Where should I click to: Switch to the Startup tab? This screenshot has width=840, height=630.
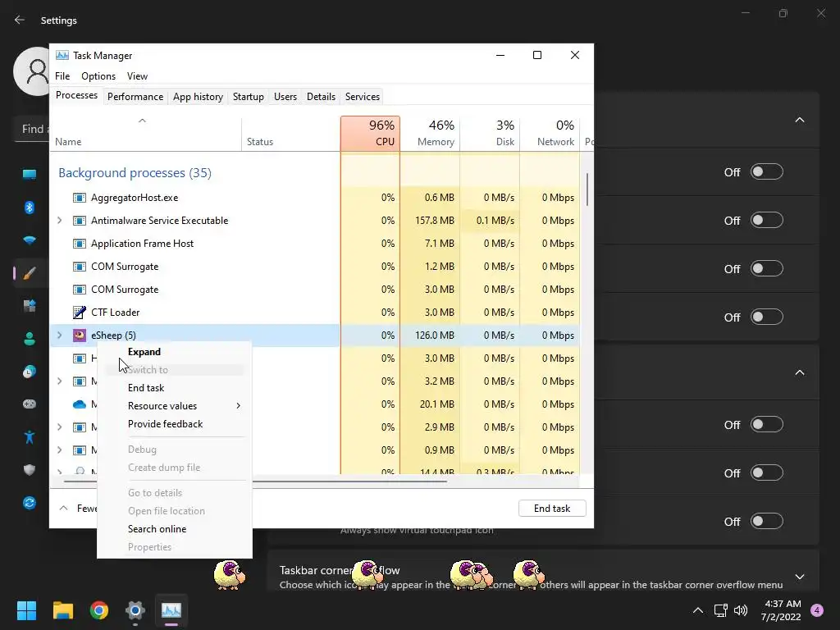[x=248, y=97]
